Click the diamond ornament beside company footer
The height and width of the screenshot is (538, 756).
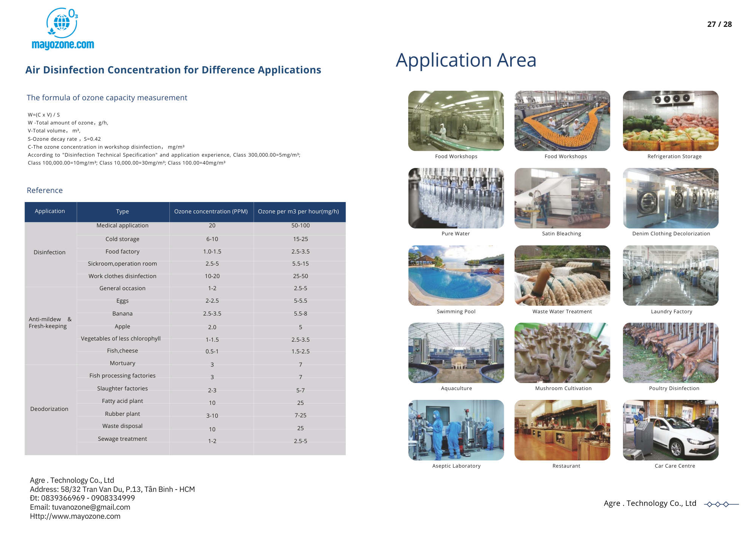pos(718,504)
